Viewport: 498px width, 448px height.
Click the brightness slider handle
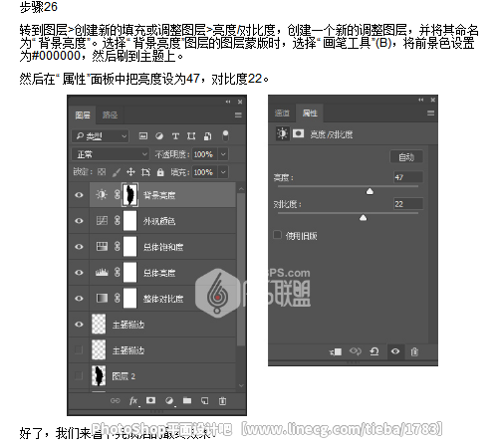click(x=370, y=191)
